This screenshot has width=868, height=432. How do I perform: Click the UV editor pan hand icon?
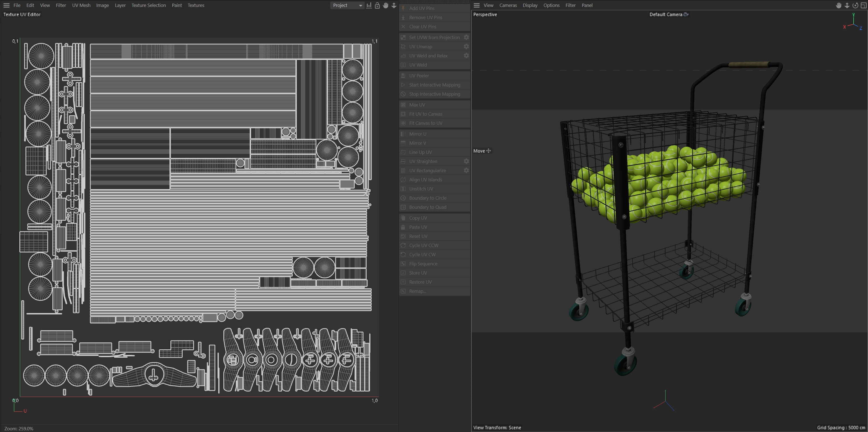coord(386,5)
